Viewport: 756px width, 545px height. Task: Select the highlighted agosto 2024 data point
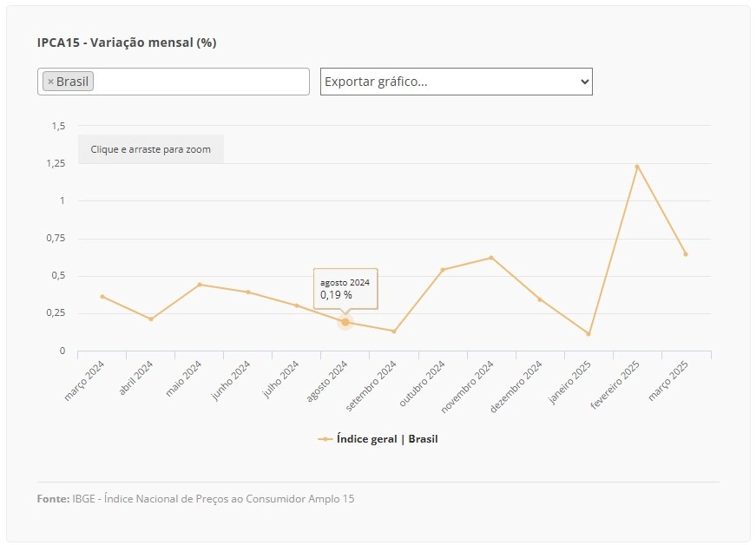click(345, 322)
